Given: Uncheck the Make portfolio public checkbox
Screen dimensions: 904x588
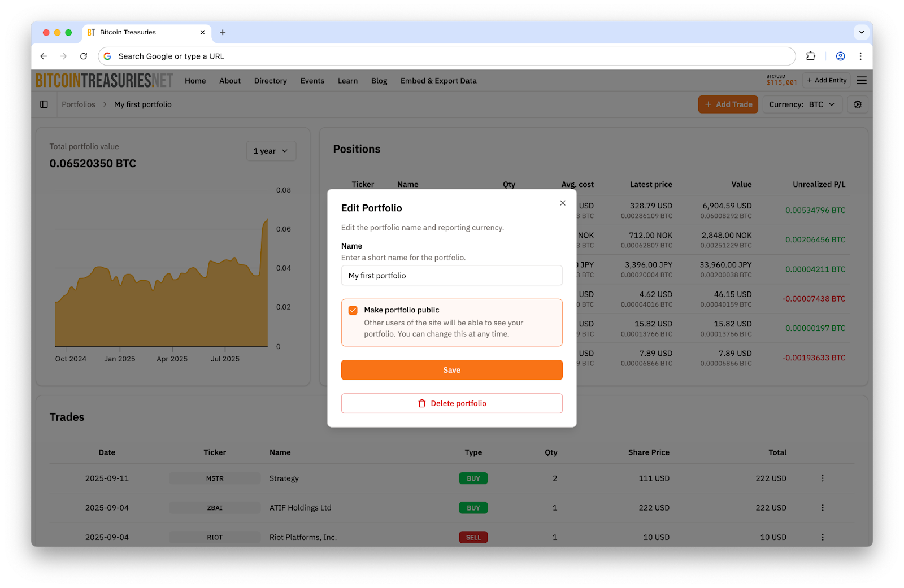Looking at the screenshot, I should [x=353, y=310].
